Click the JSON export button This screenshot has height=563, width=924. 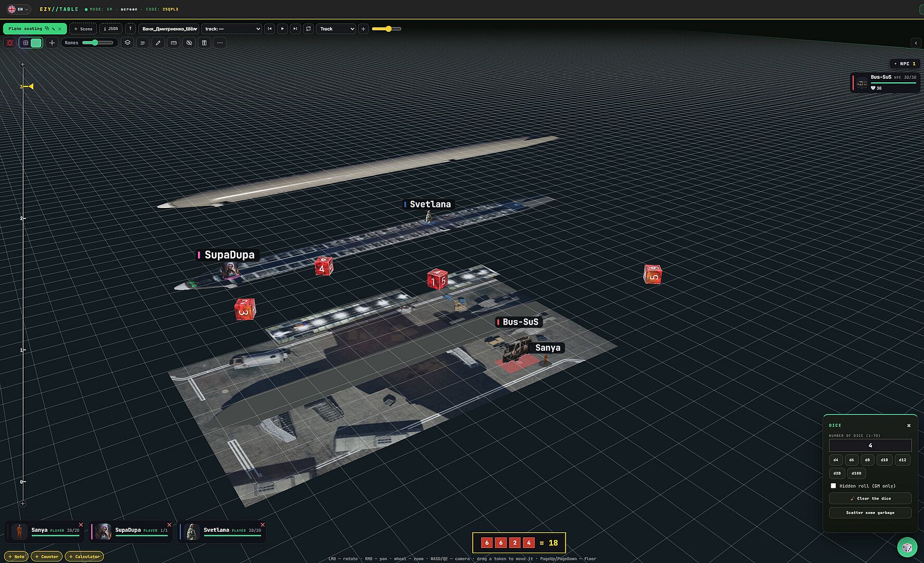[110, 29]
